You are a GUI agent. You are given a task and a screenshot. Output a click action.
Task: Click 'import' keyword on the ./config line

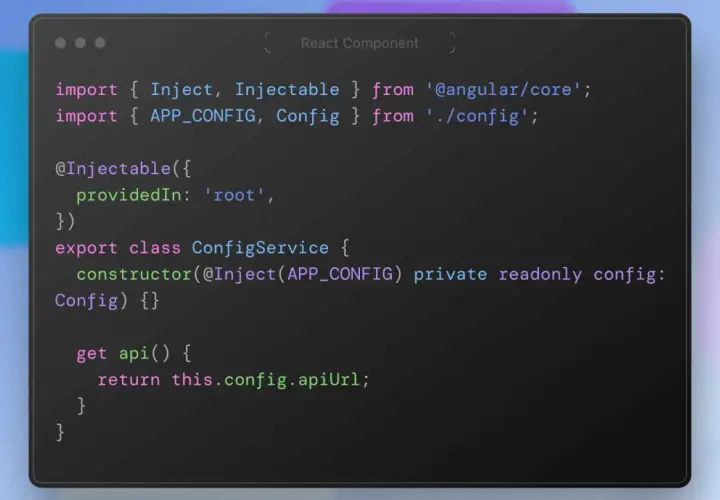[x=86, y=116]
